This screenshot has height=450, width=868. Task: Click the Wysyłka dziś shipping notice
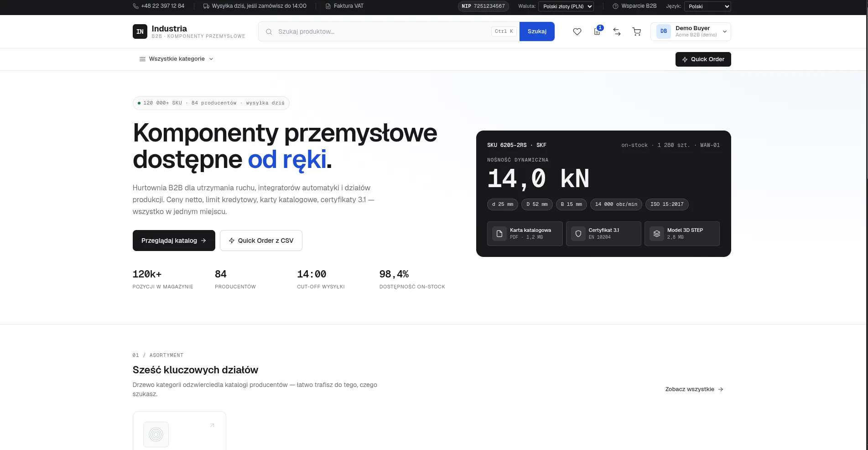pos(255,6)
